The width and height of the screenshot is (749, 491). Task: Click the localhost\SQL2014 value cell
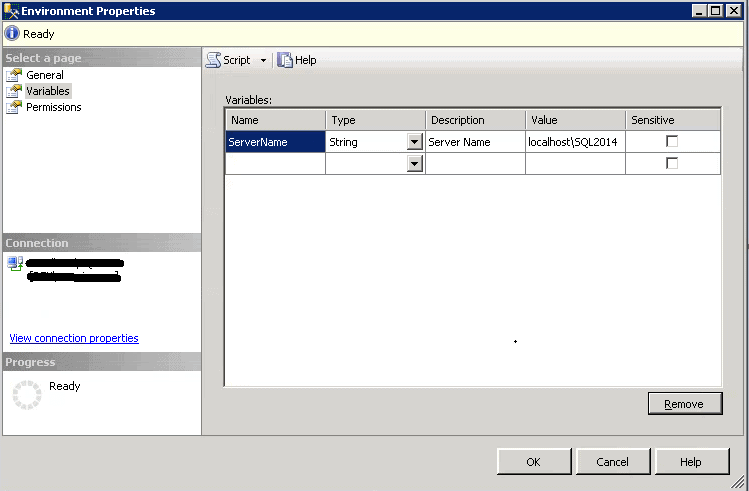[x=575, y=142]
